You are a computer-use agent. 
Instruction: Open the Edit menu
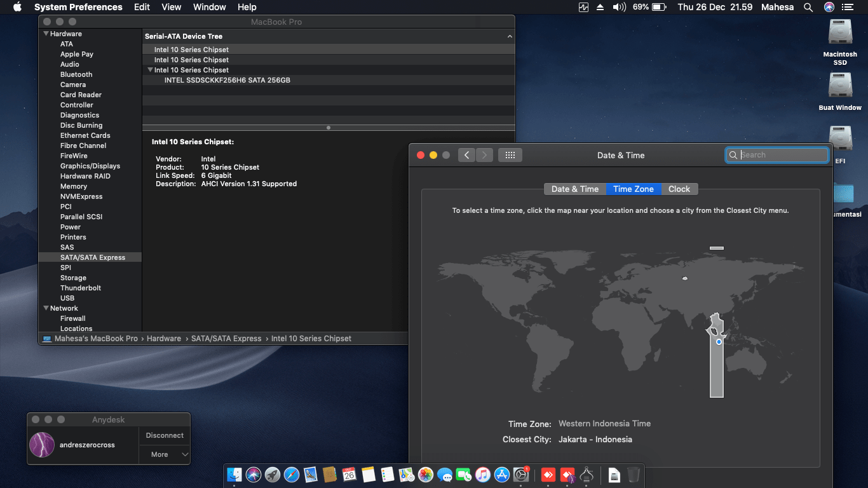142,7
